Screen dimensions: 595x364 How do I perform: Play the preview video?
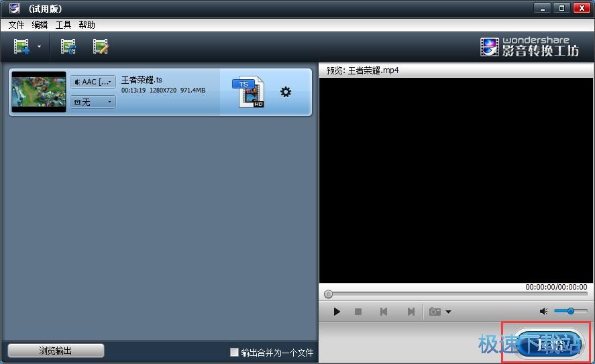tap(337, 312)
